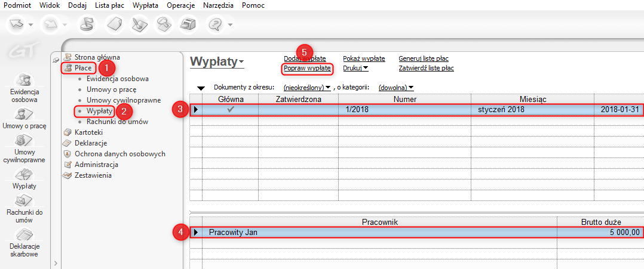
Task: Click the back navigation arrow icon
Action: point(17,24)
